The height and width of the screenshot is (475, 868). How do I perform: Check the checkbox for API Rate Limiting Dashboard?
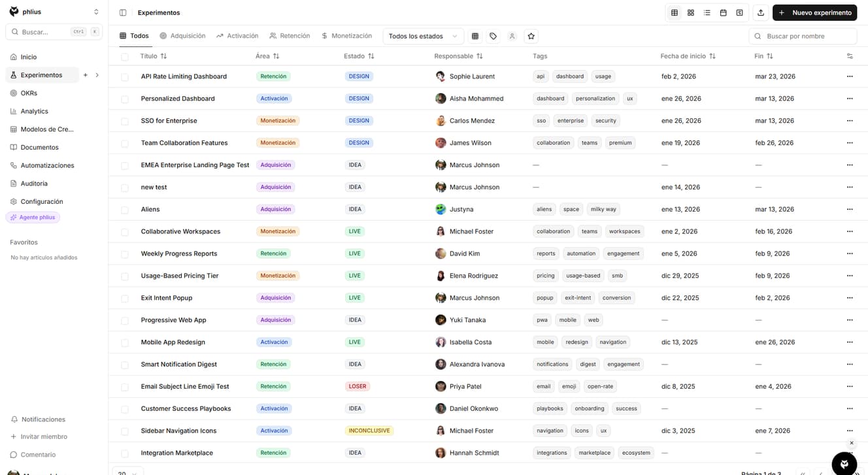[x=124, y=76]
